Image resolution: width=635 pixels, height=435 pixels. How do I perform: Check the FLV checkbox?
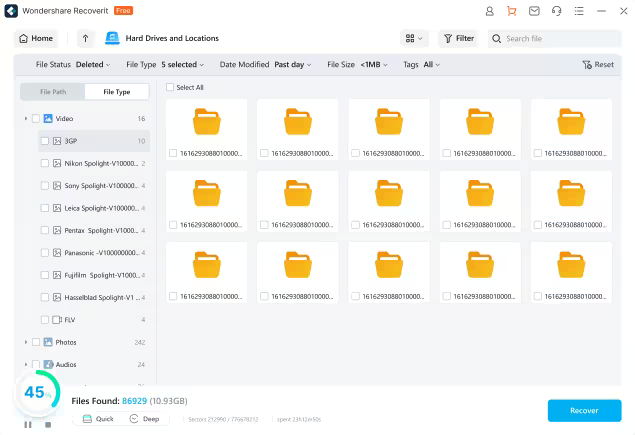45,320
